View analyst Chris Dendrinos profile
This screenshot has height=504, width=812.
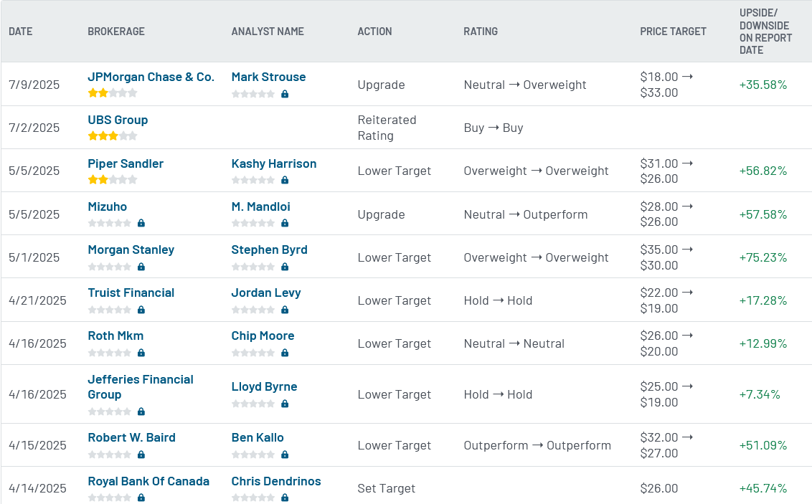click(x=276, y=481)
